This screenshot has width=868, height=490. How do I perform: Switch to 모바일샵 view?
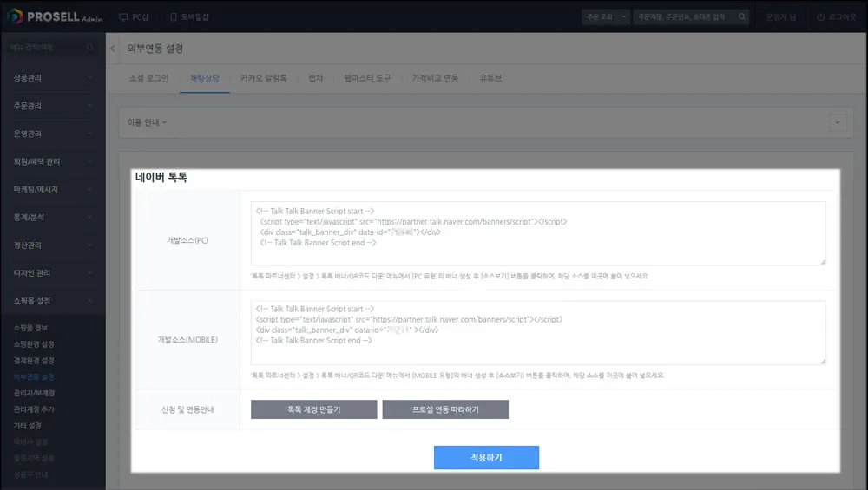click(x=190, y=17)
